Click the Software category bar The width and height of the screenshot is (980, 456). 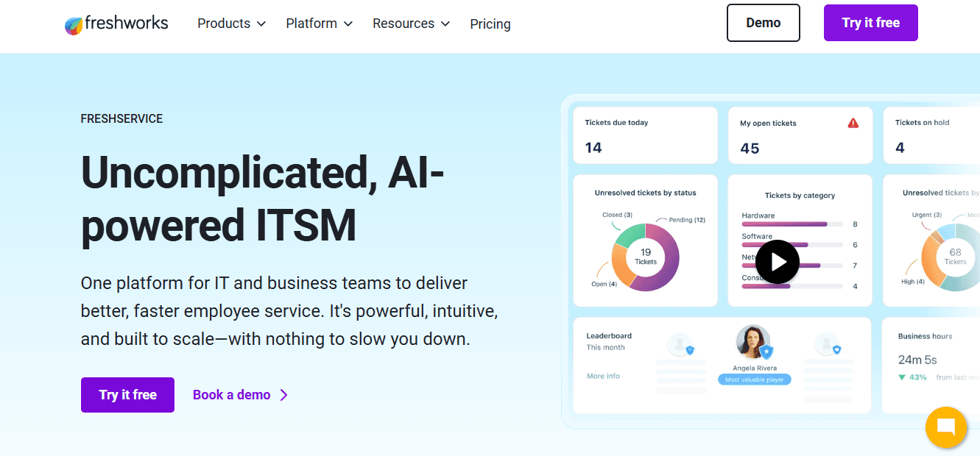(792, 244)
